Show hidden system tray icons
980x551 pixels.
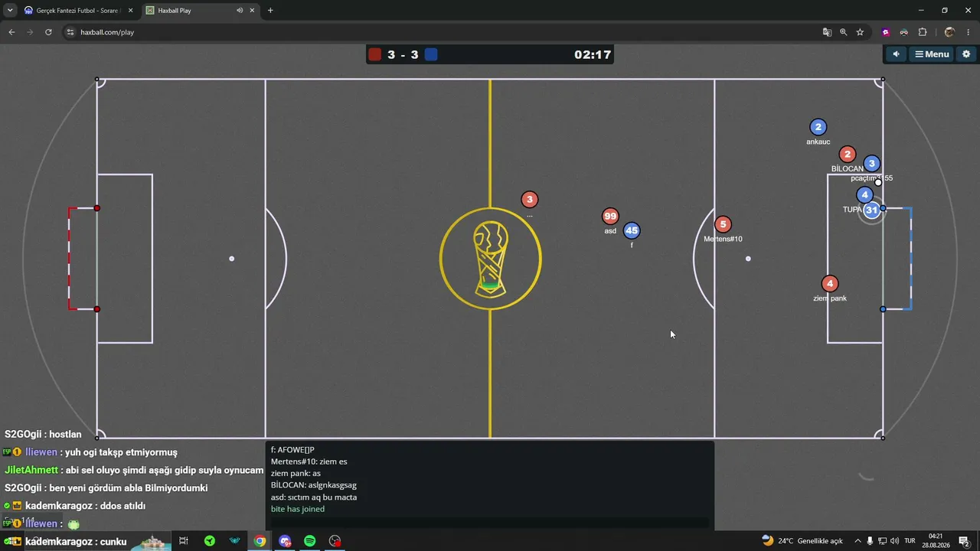coord(857,541)
